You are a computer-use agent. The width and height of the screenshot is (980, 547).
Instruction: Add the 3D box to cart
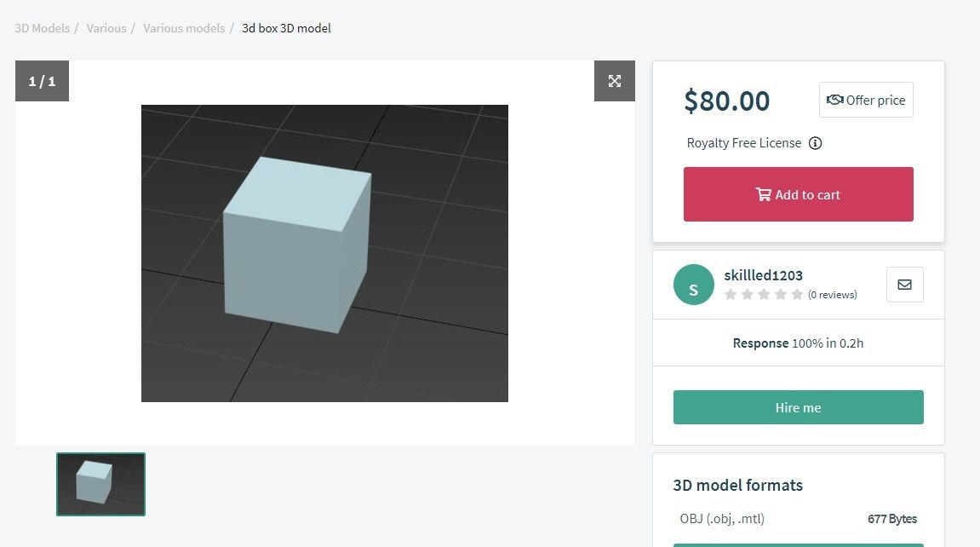click(x=798, y=194)
